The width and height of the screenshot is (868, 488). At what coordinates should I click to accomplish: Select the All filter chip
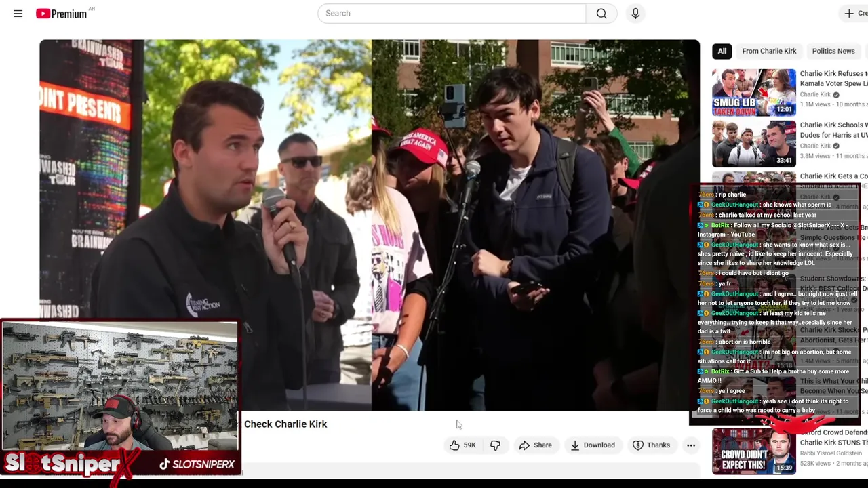722,51
